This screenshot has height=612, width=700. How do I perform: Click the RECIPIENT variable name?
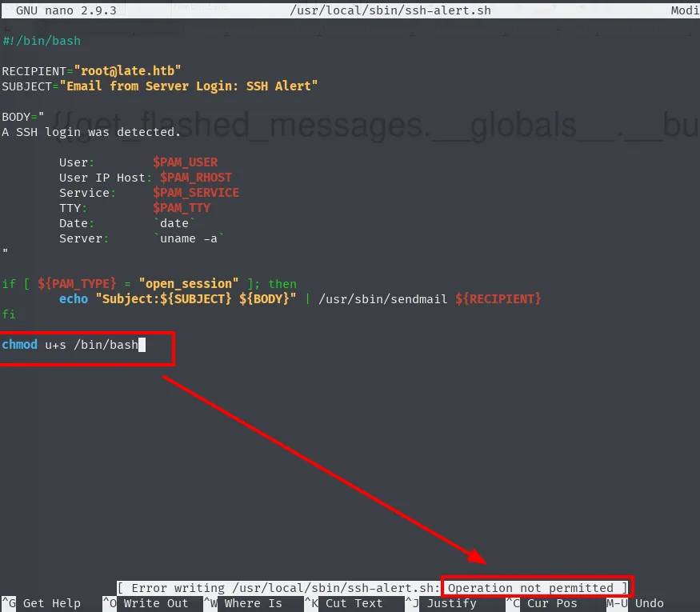pos(34,71)
